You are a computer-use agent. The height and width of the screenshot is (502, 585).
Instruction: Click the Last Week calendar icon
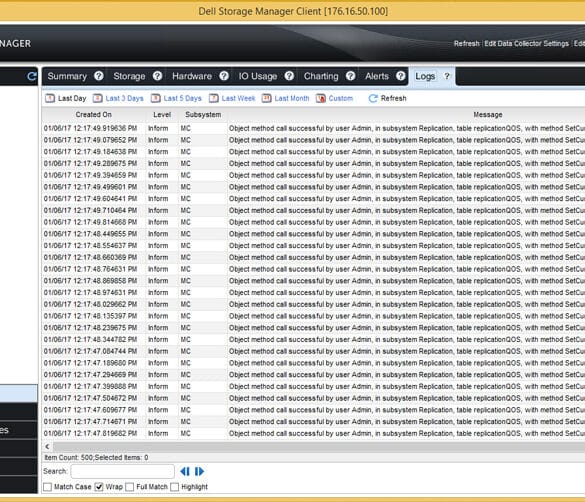pos(213,98)
